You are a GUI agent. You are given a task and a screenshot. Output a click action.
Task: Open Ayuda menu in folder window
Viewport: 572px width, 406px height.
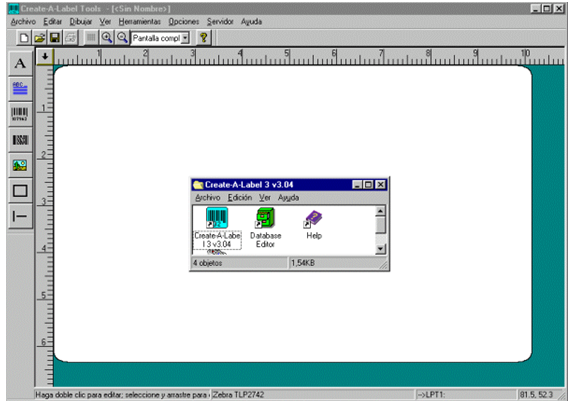tap(288, 198)
